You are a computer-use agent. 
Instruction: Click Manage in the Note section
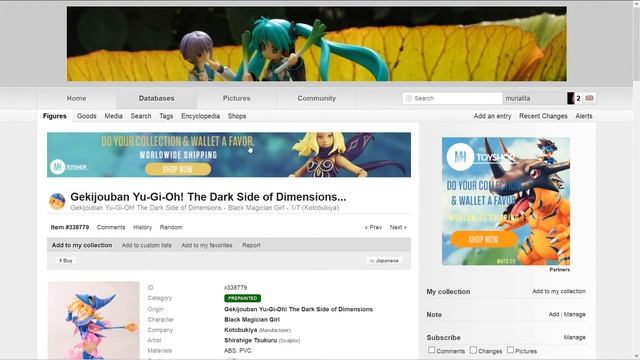tap(575, 314)
